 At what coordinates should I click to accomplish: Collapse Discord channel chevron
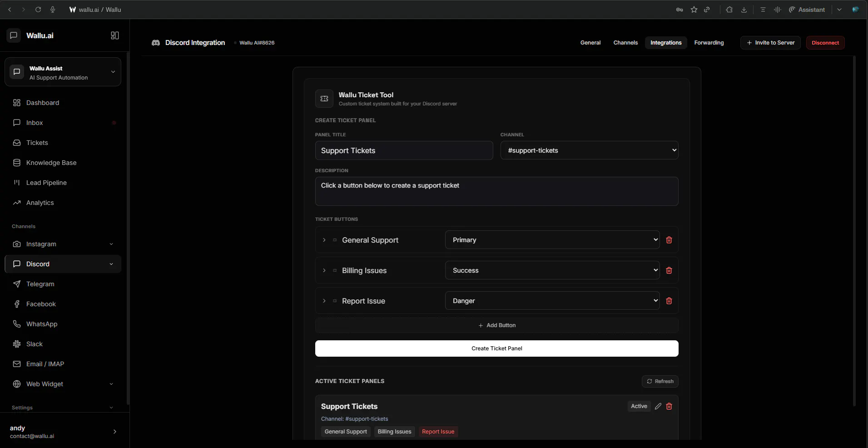tap(111, 264)
